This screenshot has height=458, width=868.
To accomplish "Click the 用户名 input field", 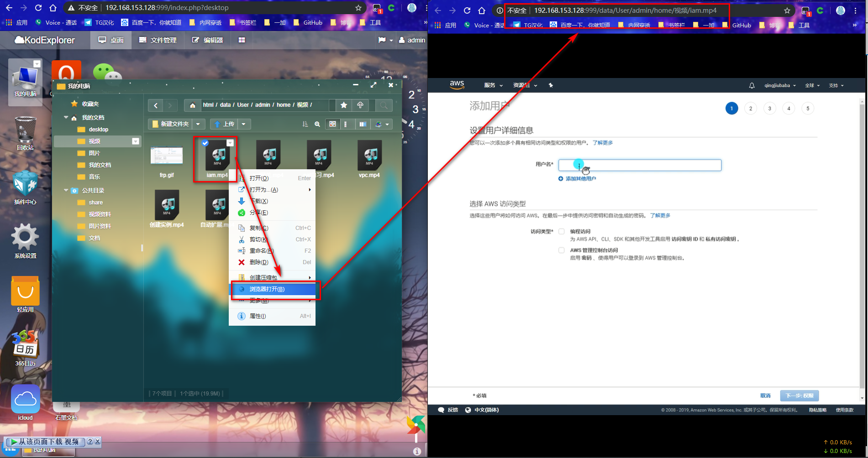I will [640, 165].
